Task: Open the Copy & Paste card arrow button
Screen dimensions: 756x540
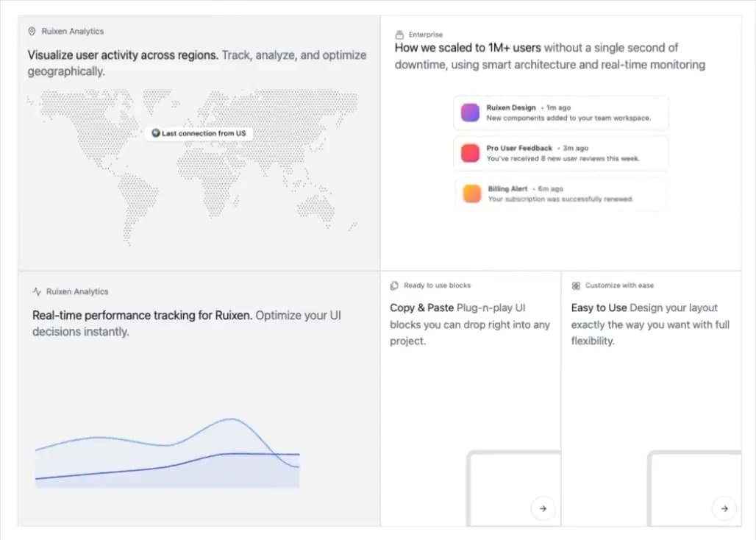Action: (x=543, y=508)
